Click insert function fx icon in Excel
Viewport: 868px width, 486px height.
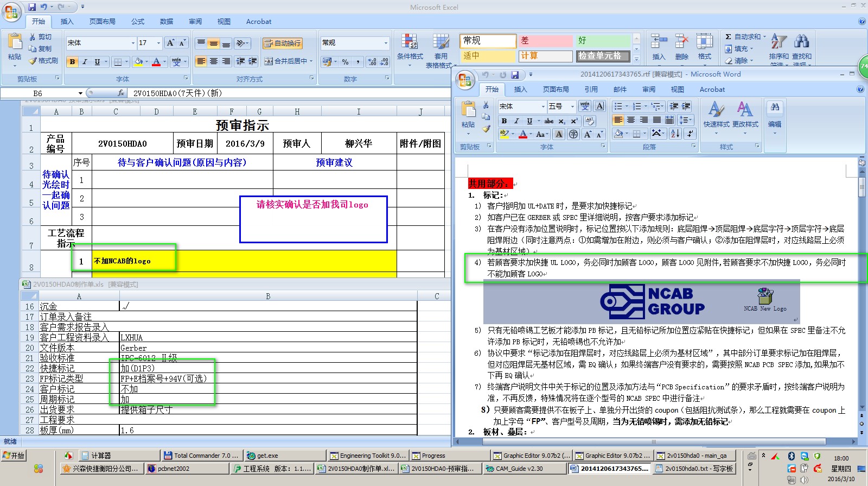point(121,93)
